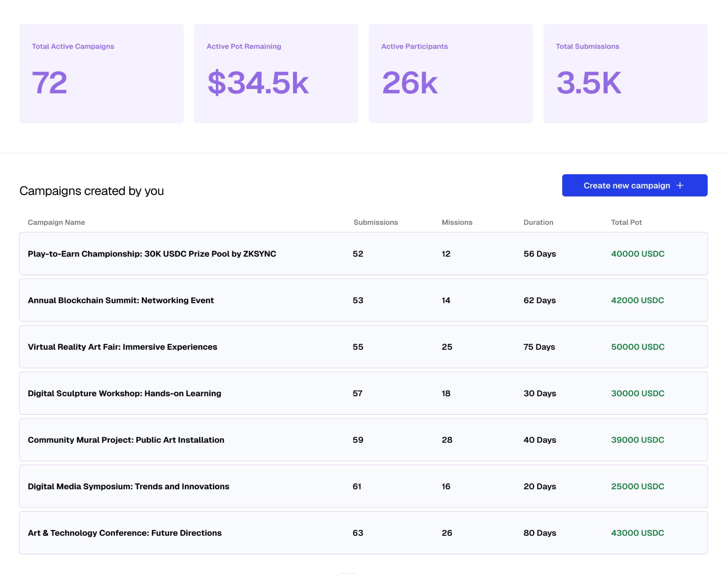Viewport: 728px width, 576px height.
Task: Sort by Total Pot column header
Action: point(626,222)
